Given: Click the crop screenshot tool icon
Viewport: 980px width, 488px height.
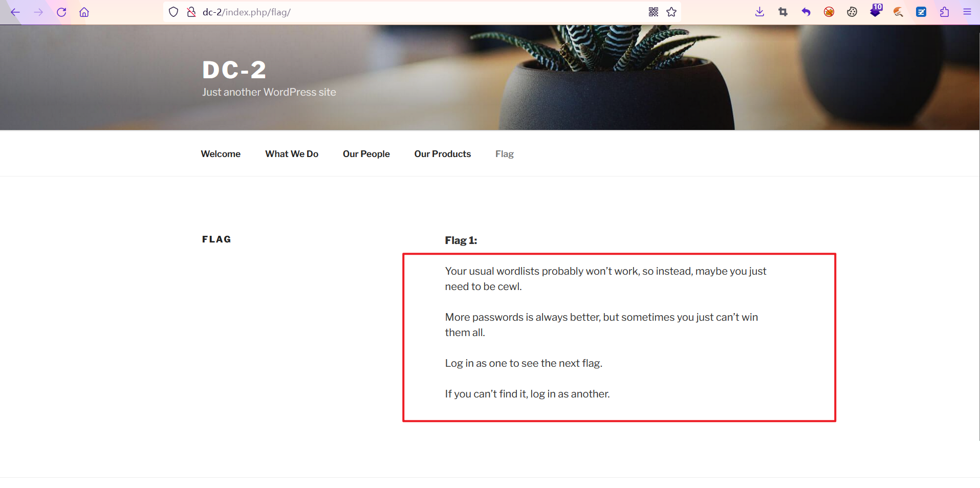Looking at the screenshot, I should tap(783, 12).
